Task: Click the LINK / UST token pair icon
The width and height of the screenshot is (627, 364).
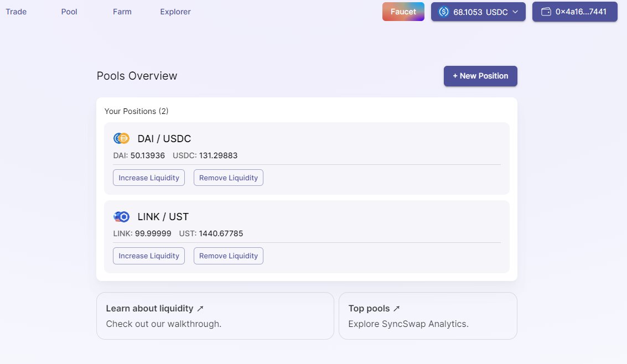Action: 121,216
